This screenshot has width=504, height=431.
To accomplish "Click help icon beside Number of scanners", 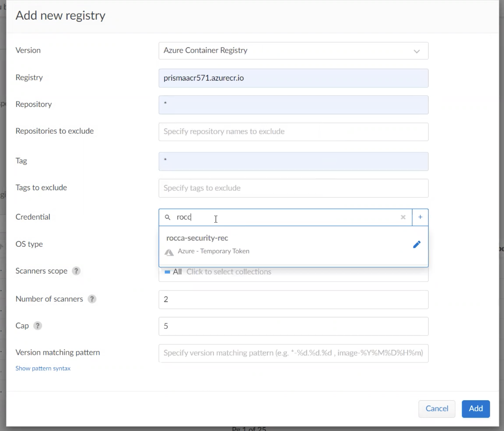I will pos(92,299).
